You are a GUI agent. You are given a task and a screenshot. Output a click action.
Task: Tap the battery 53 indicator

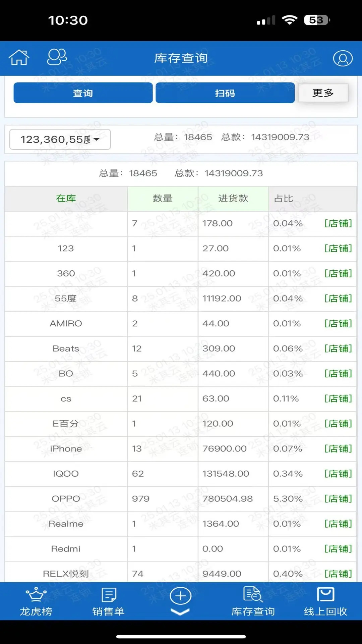pyautogui.click(x=317, y=20)
